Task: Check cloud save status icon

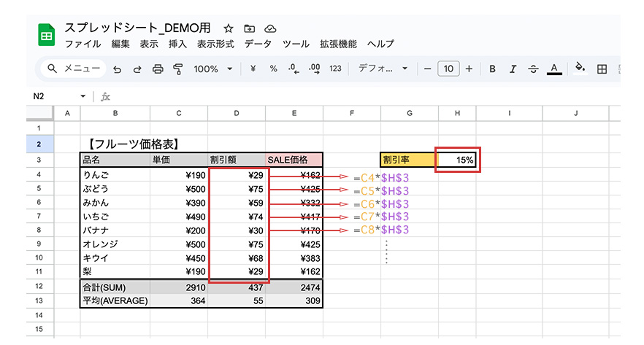Action: coord(270,28)
